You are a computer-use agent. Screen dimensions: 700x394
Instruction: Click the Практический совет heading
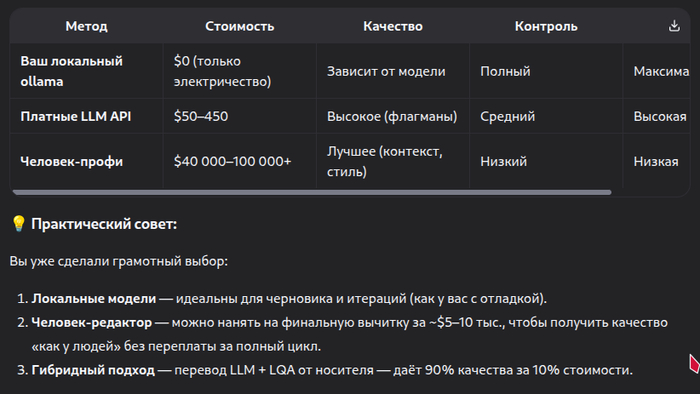pyautogui.click(x=104, y=224)
